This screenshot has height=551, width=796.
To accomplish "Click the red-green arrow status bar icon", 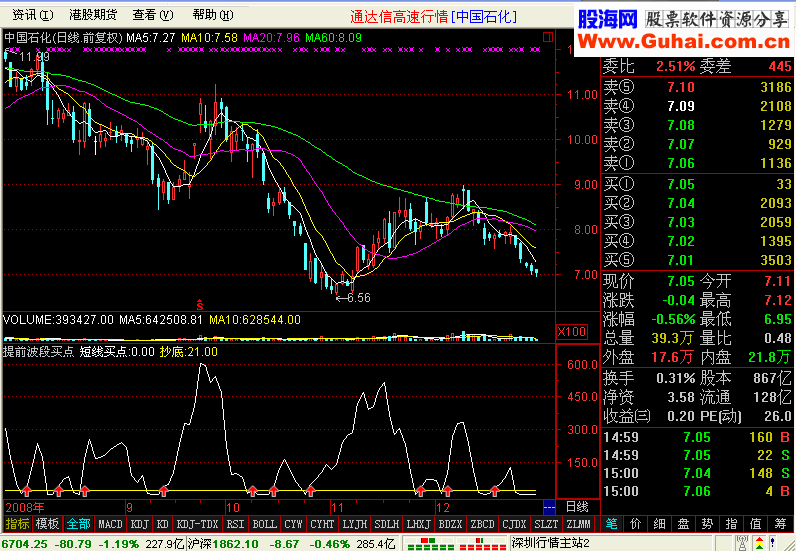I will [x=759, y=543].
